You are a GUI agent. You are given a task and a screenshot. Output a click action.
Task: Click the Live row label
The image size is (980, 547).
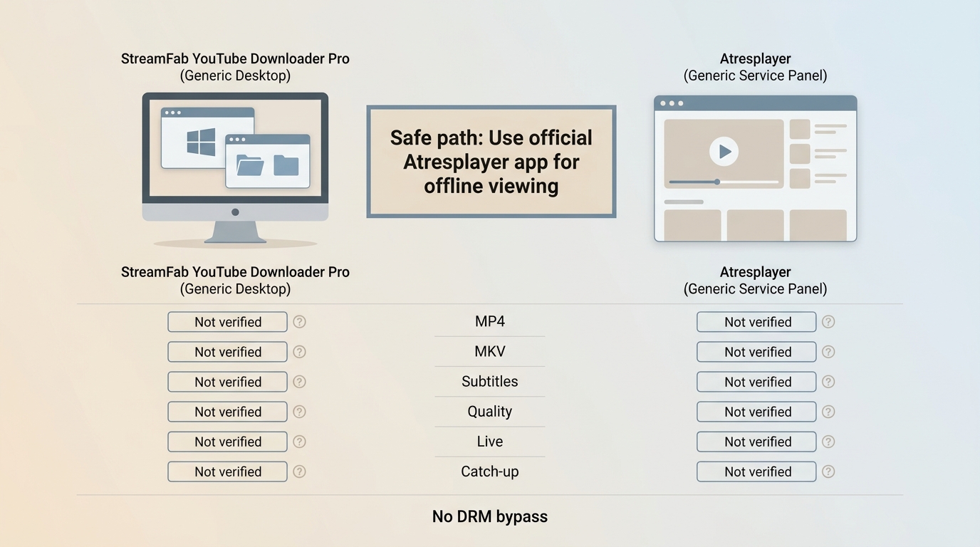tap(490, 442)
